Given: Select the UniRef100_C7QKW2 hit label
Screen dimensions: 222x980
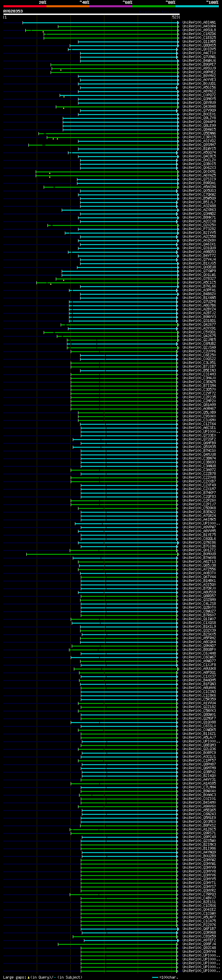Looking at the screenshot, I should pyautogui.click(x=199, y=194).
